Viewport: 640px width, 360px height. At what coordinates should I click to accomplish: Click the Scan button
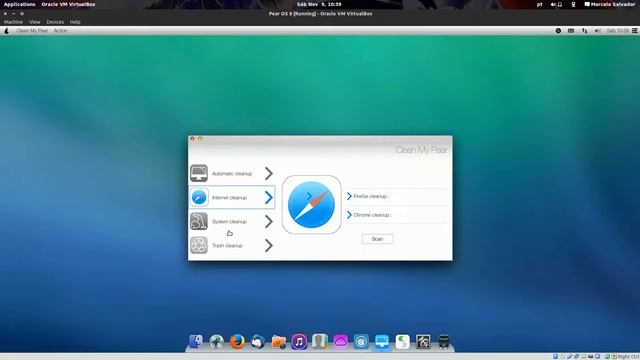[378, 239]
